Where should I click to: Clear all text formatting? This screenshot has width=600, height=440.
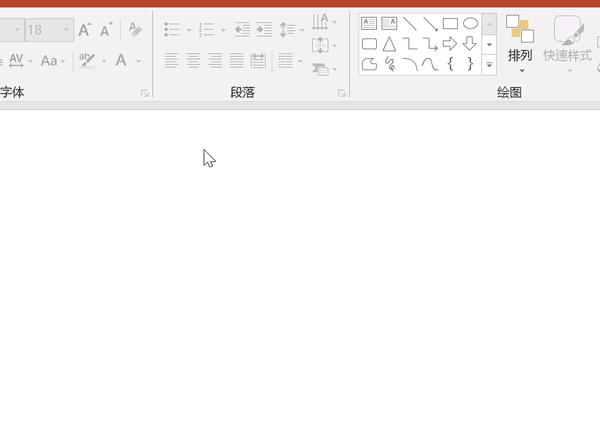pyautogui.click(x=135, y=29)
